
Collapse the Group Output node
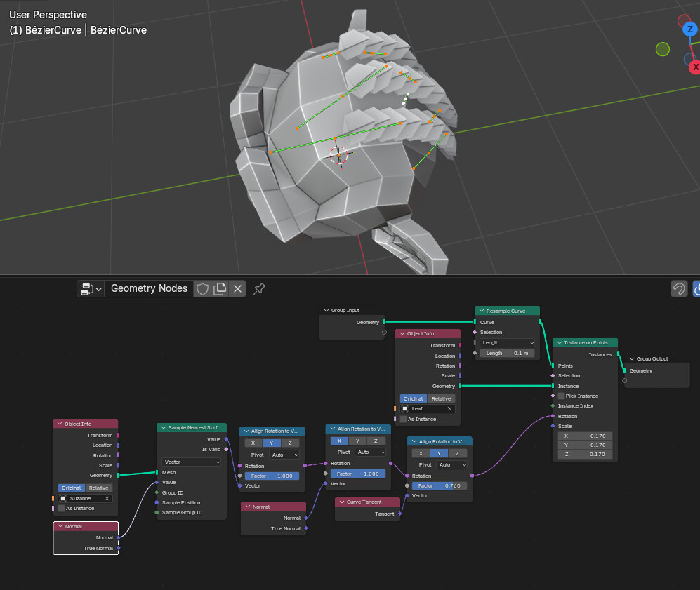[632, 359]
